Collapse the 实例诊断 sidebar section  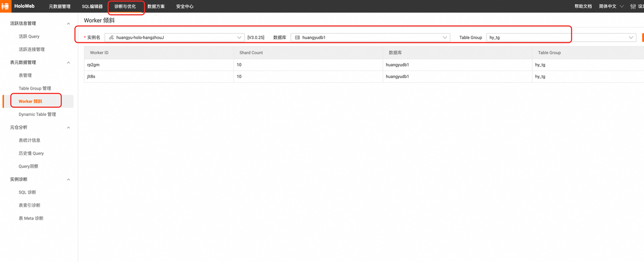(68, 179)
